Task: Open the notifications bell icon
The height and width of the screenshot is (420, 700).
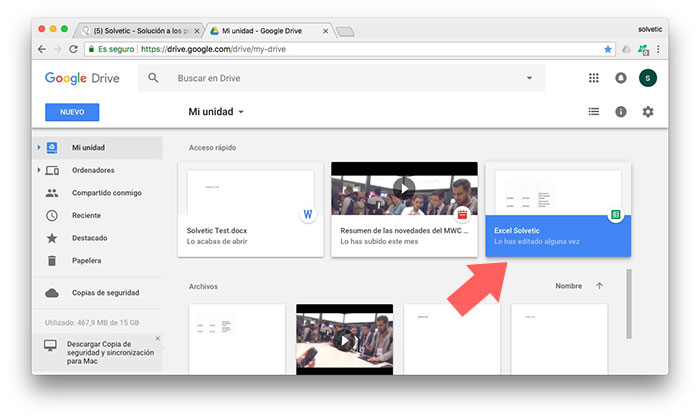Action: coord(621,78)
